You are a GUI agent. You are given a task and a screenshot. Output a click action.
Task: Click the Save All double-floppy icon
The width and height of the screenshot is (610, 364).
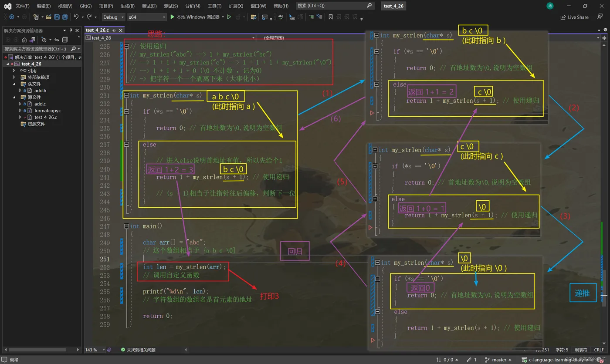tap(65, 17)
